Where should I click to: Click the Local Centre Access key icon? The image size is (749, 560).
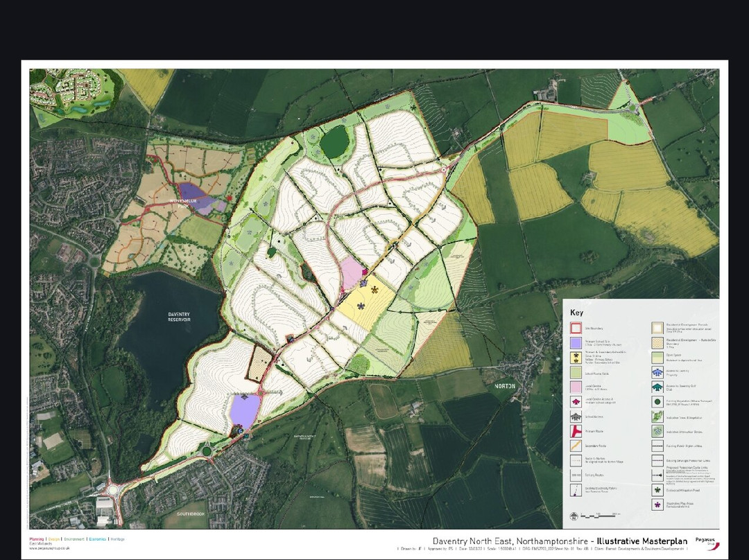[576, 401]
